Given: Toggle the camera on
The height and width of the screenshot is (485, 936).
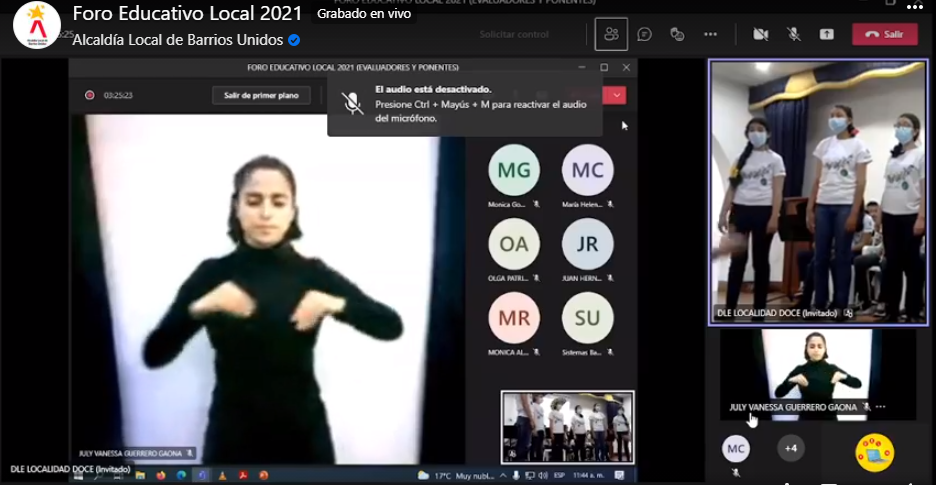Looking at the screenshot, I should point(760,34).
